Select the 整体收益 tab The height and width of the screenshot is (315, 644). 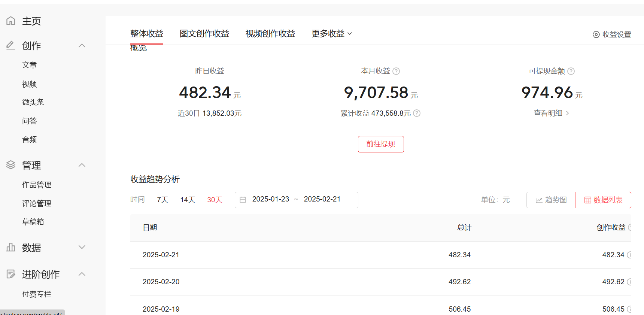pyautogui.click(x=147, y=34)
